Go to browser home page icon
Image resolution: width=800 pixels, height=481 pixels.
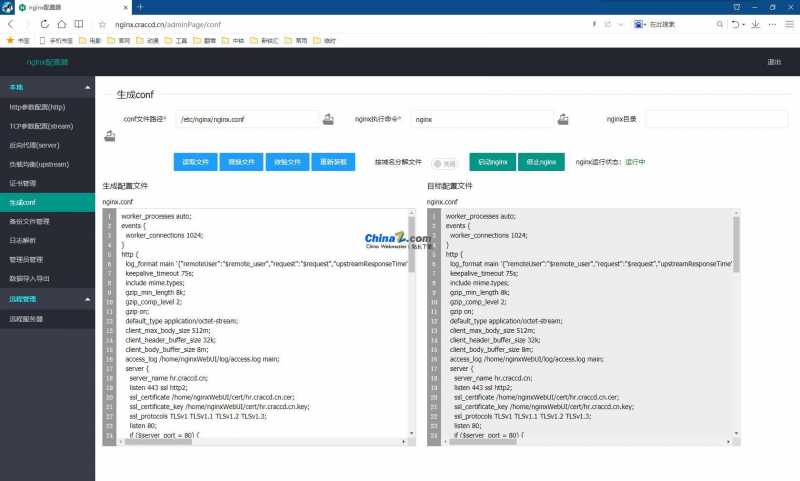pyautogui.click(x=63, y=23)
